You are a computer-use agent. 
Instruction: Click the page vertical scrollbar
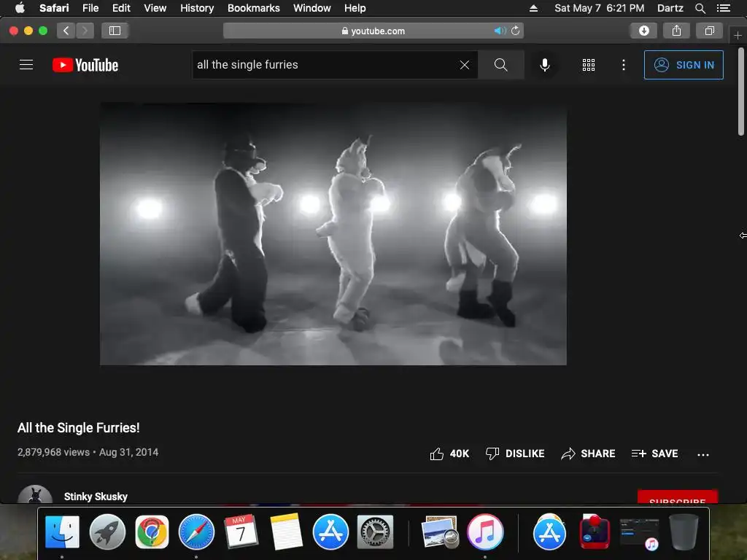point(741,91)
